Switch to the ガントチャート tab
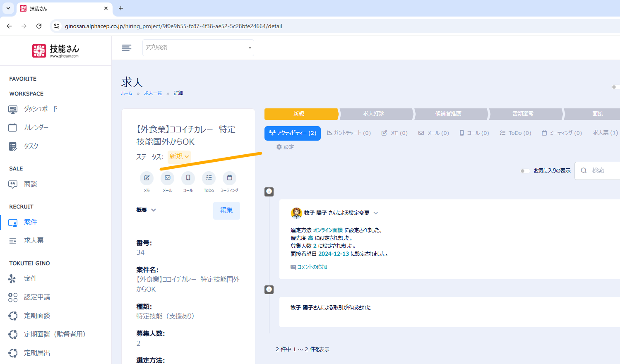This screenshot has width=620, height=364. click(348, 133)
